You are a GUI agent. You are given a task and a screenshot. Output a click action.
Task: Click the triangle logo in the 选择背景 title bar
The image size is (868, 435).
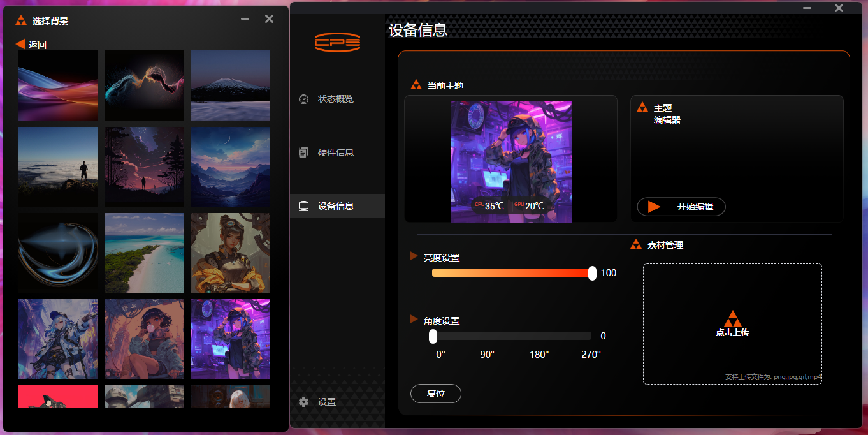point(21,20)
